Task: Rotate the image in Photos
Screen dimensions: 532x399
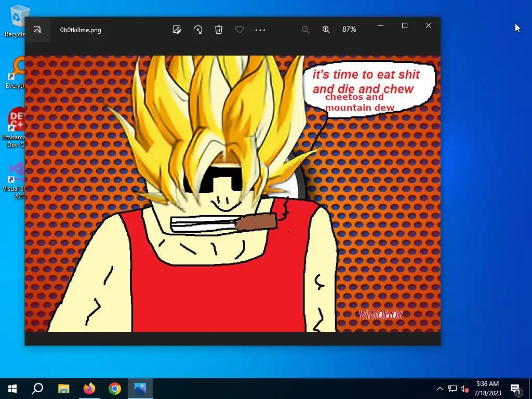Action: [x=198, y=30]
